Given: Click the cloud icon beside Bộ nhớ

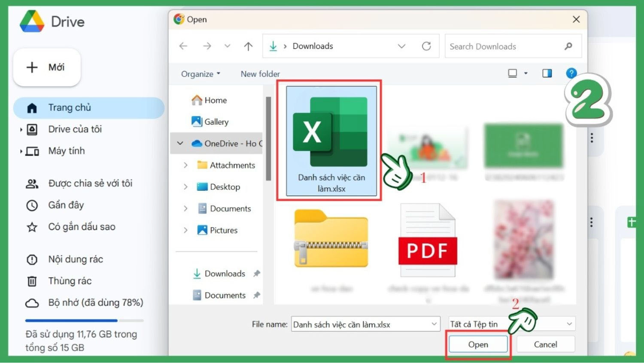Looking at the screenshot, I should 32,303.
